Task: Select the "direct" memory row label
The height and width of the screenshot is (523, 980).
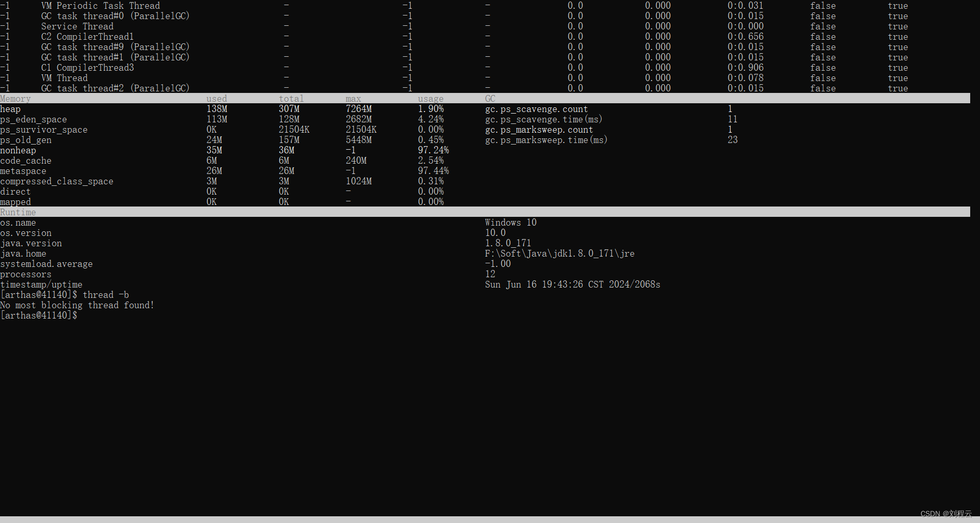Action: click(15, 192)
